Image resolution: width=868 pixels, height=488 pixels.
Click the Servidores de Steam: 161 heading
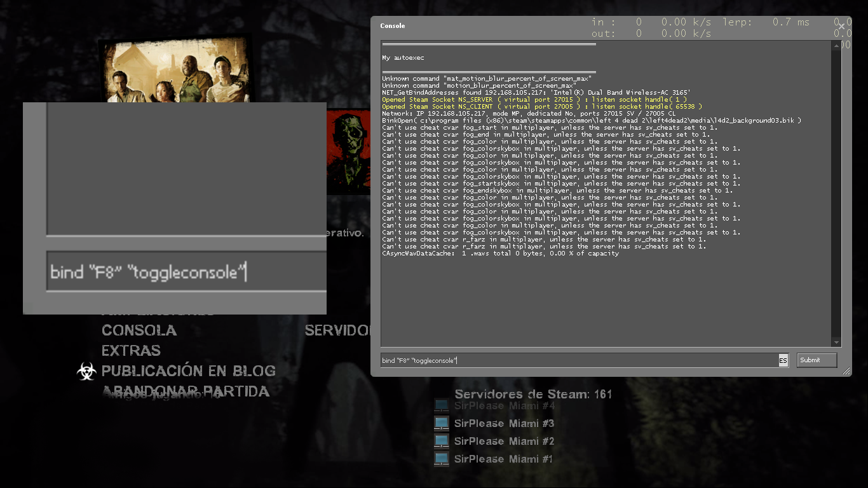tap(534, 394)
